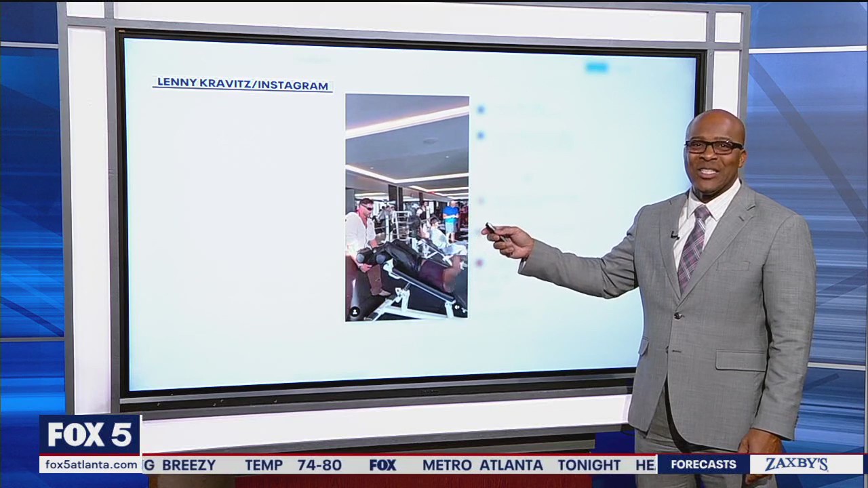Click the TEMP 74-80 ticker text
This screenshot has width=868, height=488.
coord(293,465)
